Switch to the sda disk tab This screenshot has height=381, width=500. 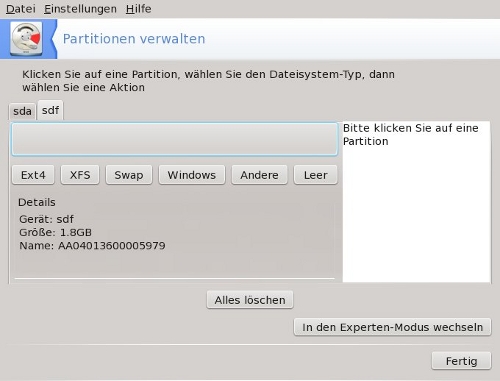coord(22,111)
